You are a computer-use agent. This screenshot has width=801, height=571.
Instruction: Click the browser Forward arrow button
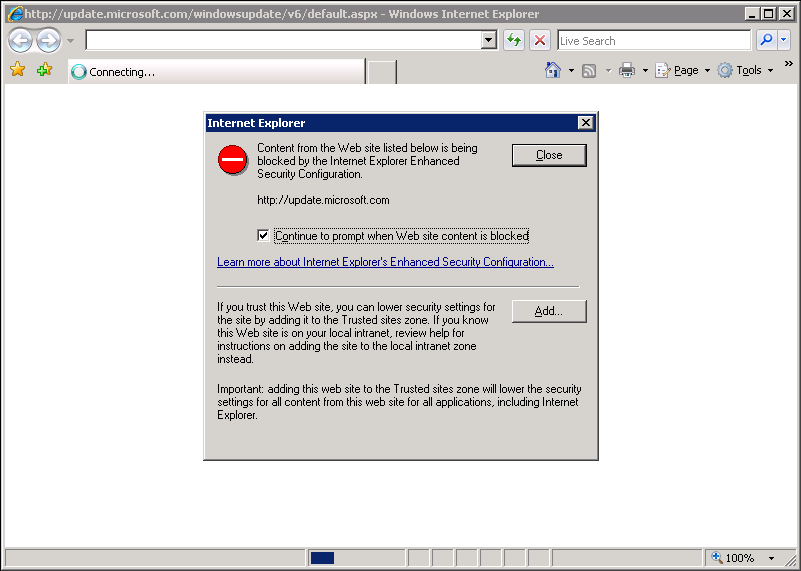tap(49, 40)
